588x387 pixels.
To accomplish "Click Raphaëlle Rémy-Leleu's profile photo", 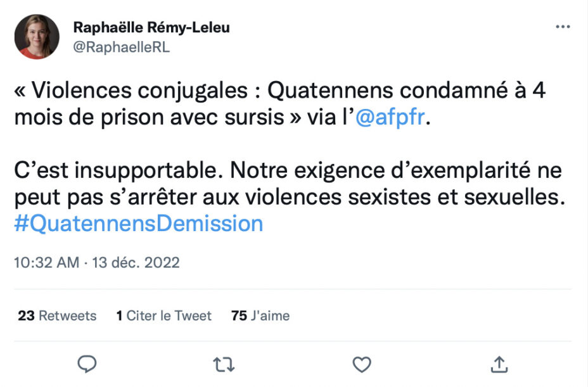I will pyautogui.click(x=37, y=36).
